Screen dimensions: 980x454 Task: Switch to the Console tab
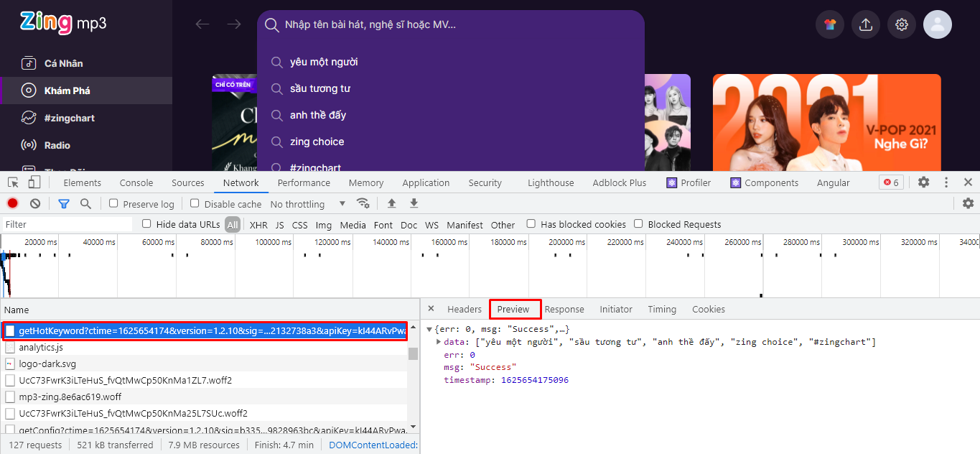136,182
